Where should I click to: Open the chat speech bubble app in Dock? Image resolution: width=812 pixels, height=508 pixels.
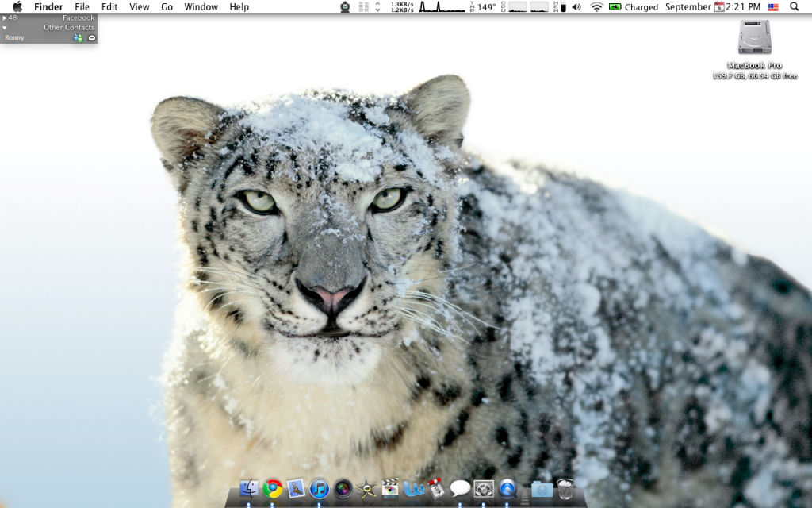(x=460, y=488)
